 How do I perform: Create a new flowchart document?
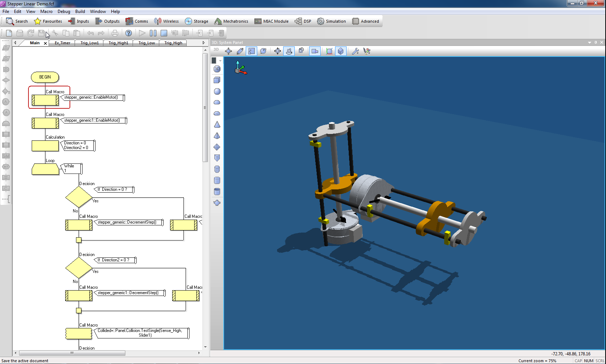(9, 33)
